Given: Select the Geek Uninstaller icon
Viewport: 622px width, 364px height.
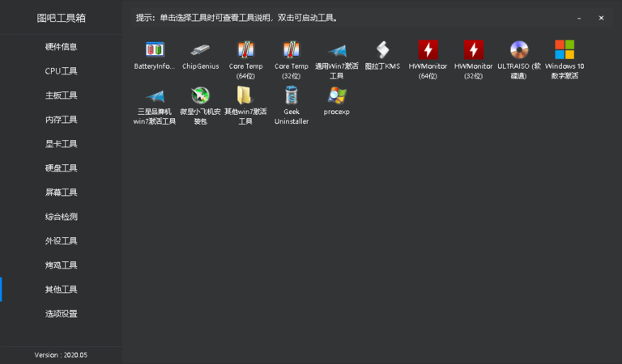Looking at the screenshot, I should 292,95.
